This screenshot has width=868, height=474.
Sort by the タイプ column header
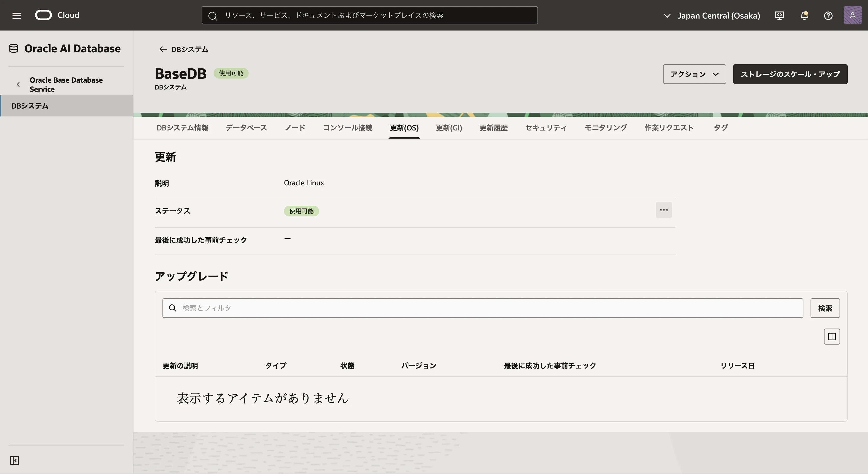pyautogui.click(x=276, y=366)
